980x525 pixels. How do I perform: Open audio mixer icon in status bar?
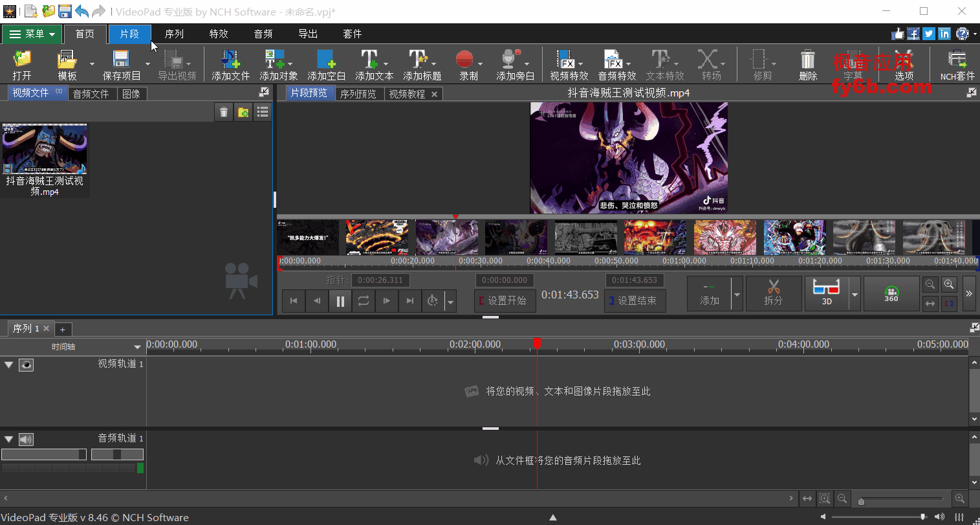[x=959, y=517]
